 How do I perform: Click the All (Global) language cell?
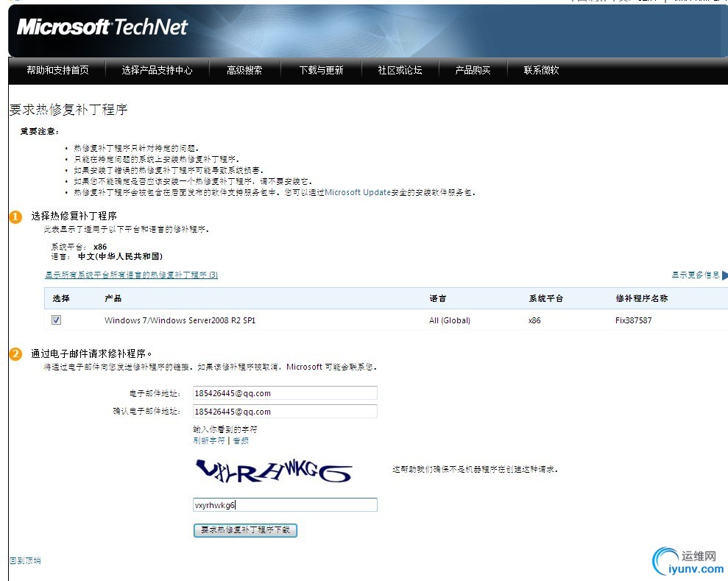[450, 320]
